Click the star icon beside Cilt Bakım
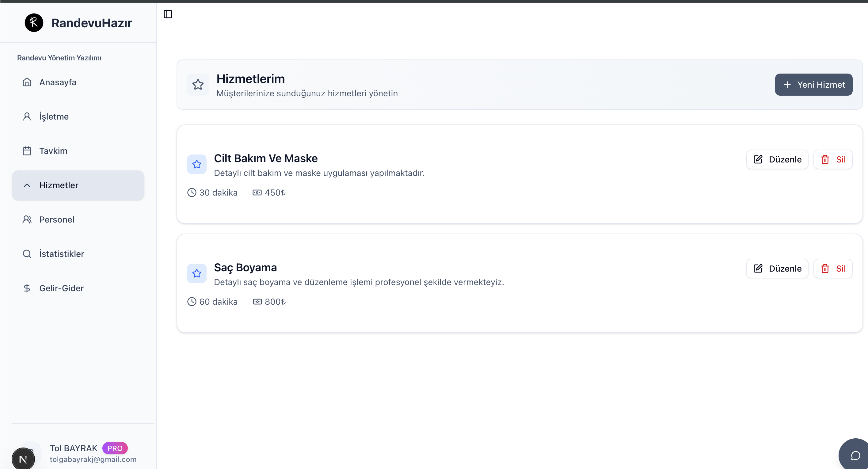 tap(197, 164)
